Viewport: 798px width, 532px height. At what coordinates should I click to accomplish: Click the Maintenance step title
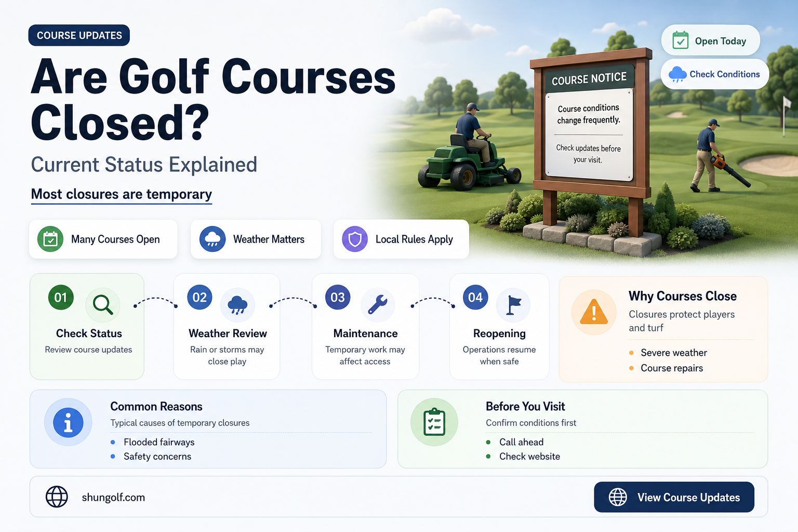click(x=365, y=334)
